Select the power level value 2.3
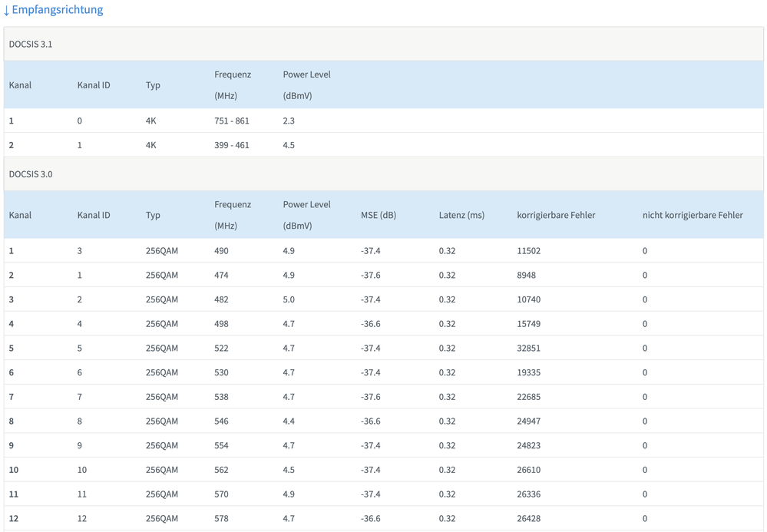The image size is (767, 532). click(x=289, y=121)
